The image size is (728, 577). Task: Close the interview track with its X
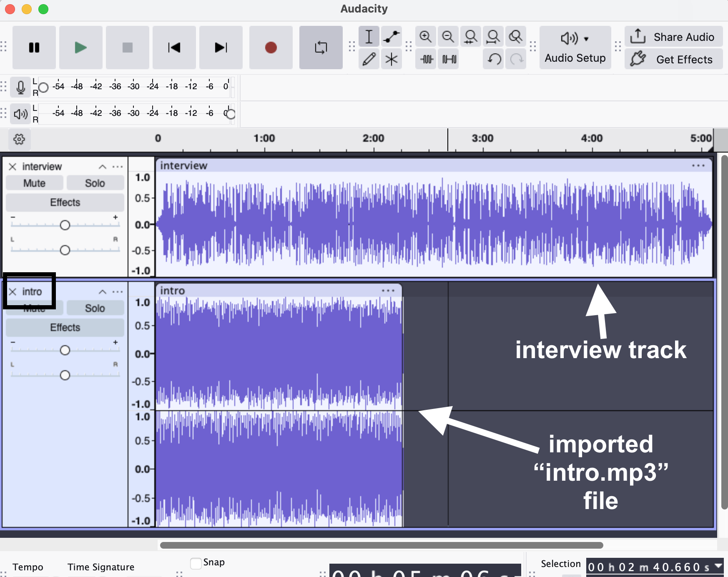(13, 167)
